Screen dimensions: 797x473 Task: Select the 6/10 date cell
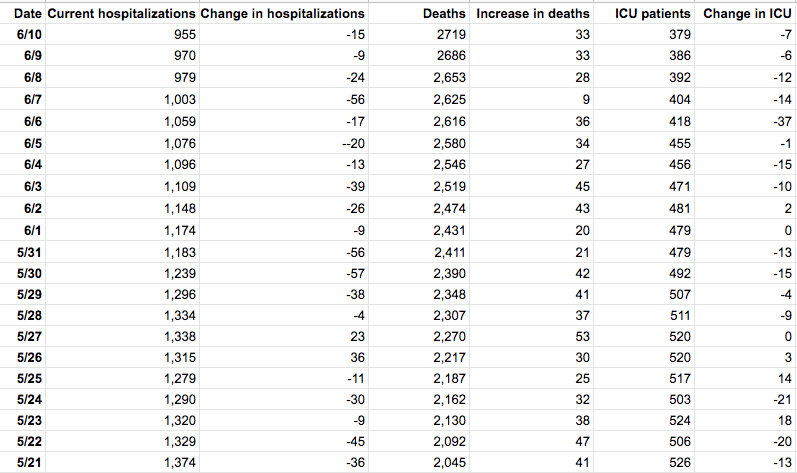[x=30, y=35]
